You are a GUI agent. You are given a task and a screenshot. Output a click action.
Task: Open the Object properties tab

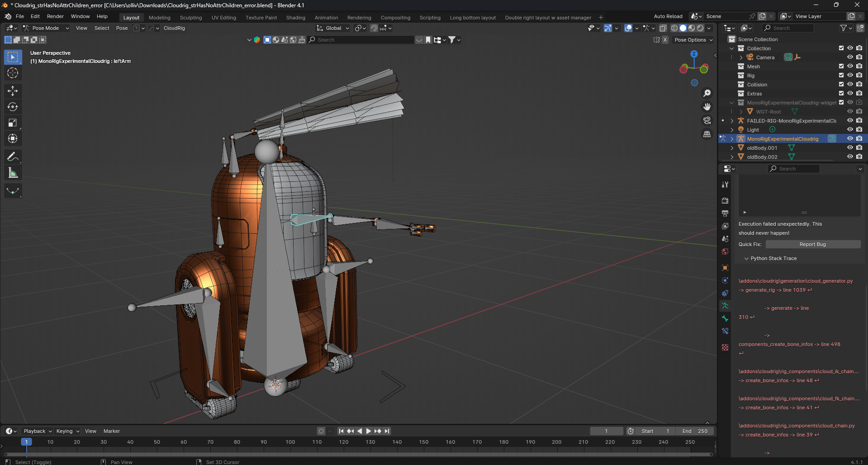[x=725, y=268]
